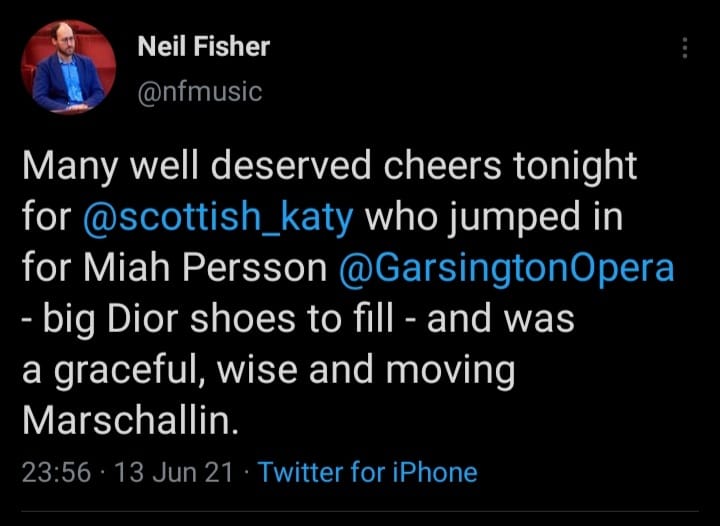
Task: Open the Twitter for iPhone source link
Action: click(368, 472)
